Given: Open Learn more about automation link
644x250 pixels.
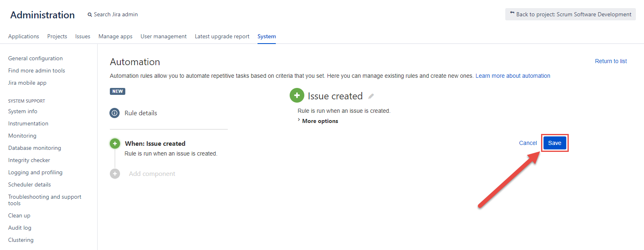Looking at the screenshot, I should point(513,76).
